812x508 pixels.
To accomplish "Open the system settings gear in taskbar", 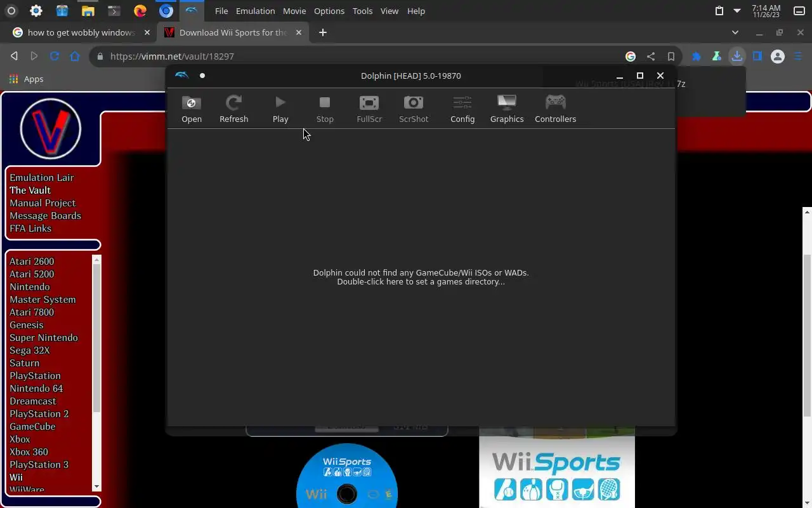I will [36, 11].
